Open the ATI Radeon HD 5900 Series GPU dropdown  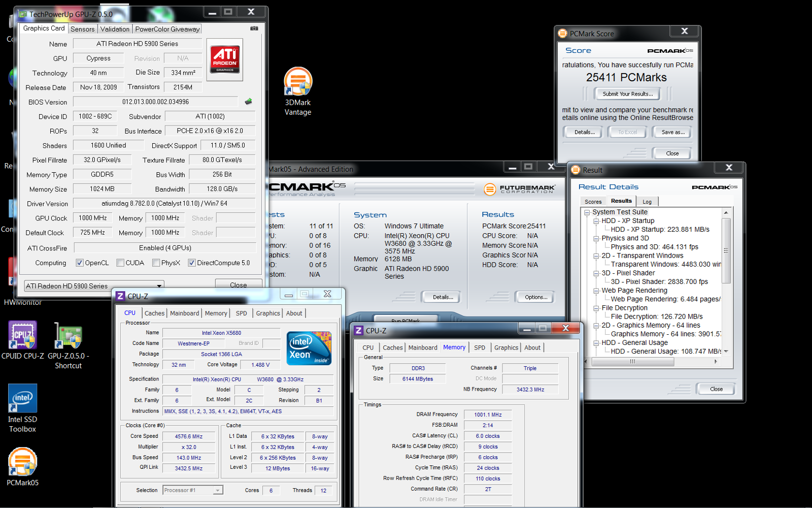94,286
